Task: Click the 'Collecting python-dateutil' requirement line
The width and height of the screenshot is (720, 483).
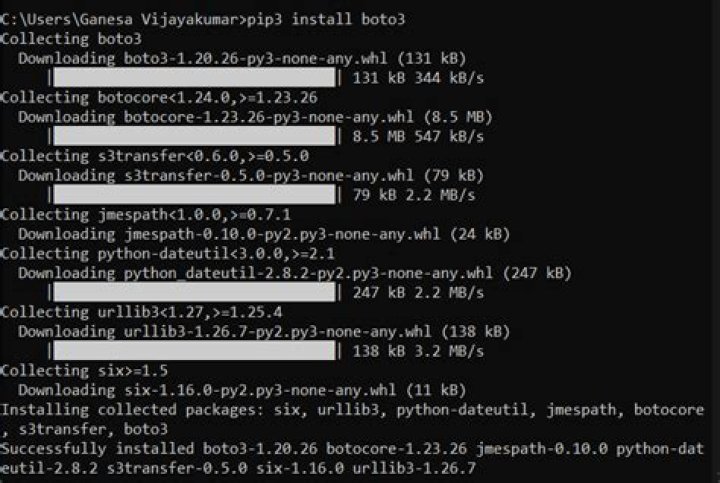Action: (168, 253)
